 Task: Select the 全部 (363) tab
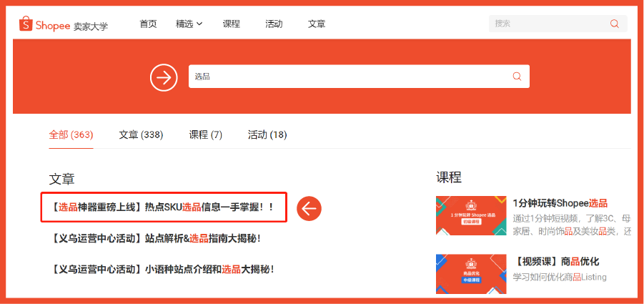click(71, 134)
